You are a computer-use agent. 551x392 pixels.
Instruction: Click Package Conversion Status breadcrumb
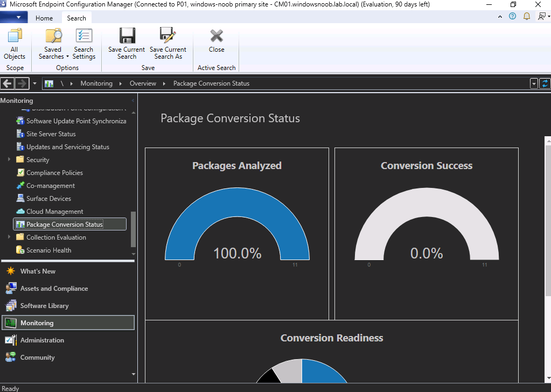pyautogui.click(x=211, y=83)
